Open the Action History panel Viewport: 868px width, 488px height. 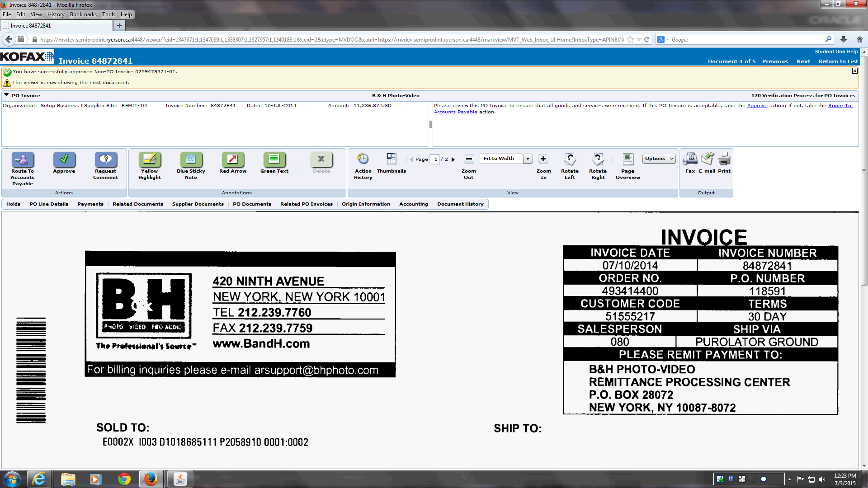click(x=363, y=160)
